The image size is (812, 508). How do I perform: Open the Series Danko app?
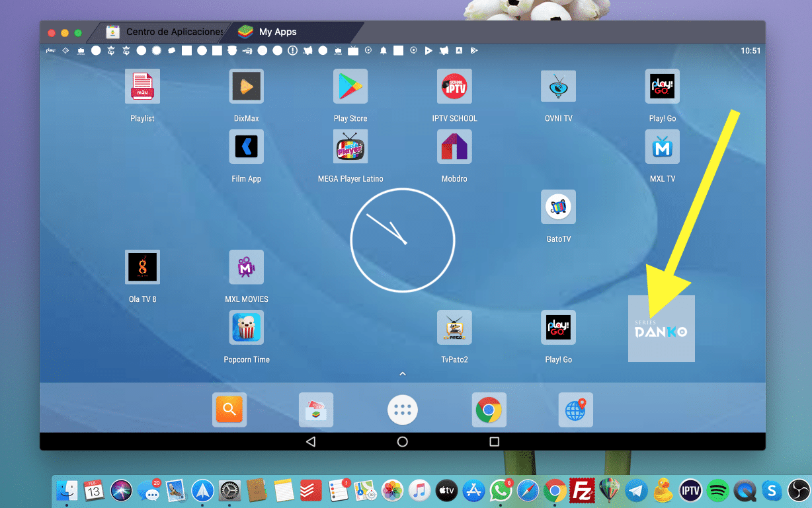(661, 329)
